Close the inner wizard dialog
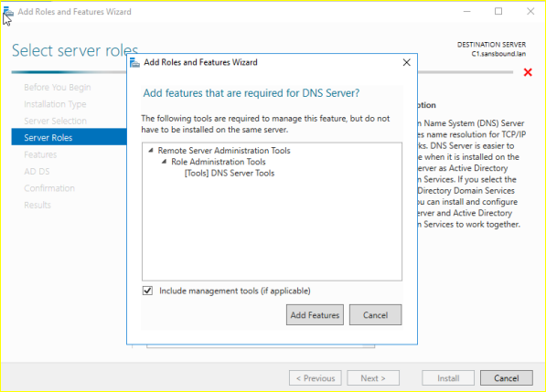Viewport: 546px width, 392px height. point(406,63)
